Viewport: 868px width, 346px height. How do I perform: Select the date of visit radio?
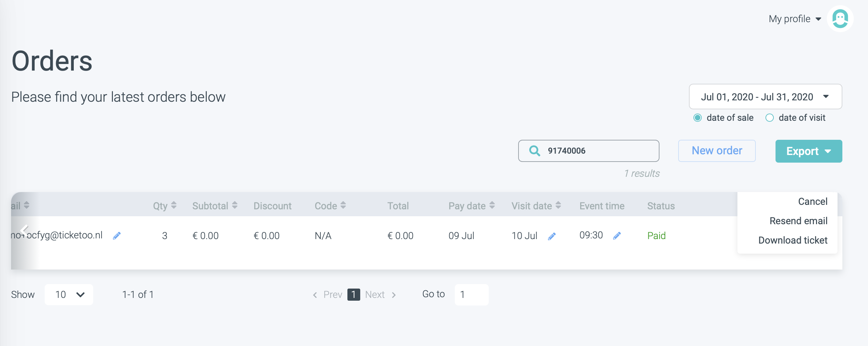[x=770, y=118]
